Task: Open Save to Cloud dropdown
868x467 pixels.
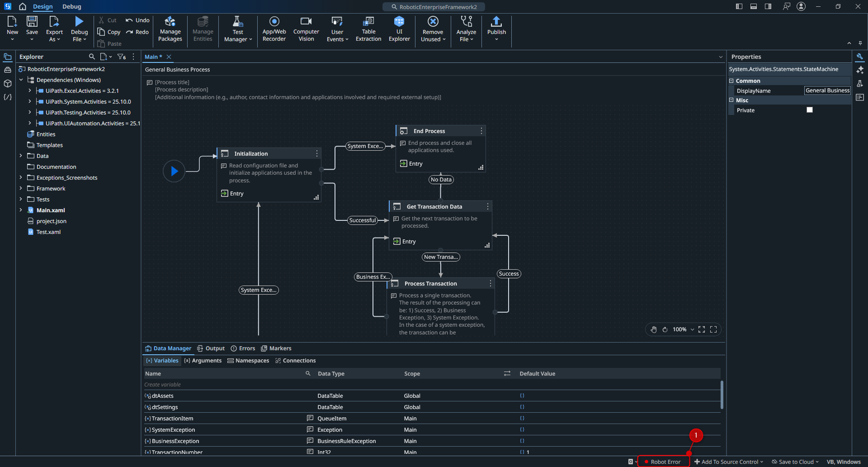Action: pyautogui.click(x=795, y=462)
